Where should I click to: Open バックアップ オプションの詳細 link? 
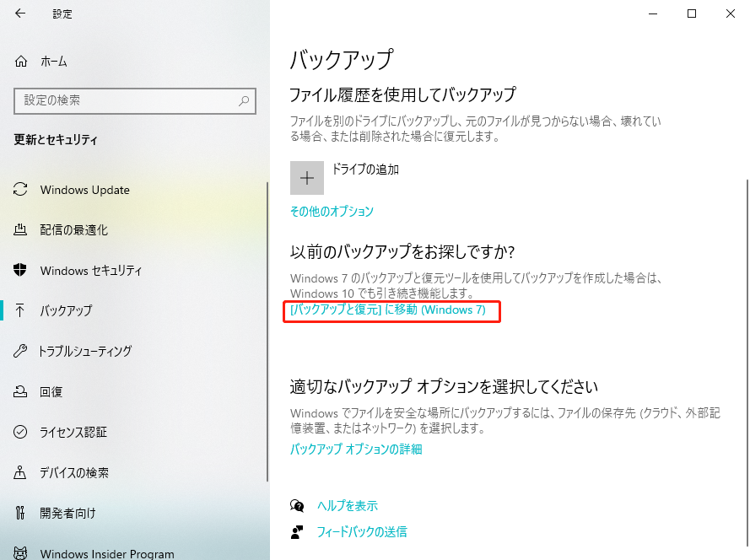point(356,449)
